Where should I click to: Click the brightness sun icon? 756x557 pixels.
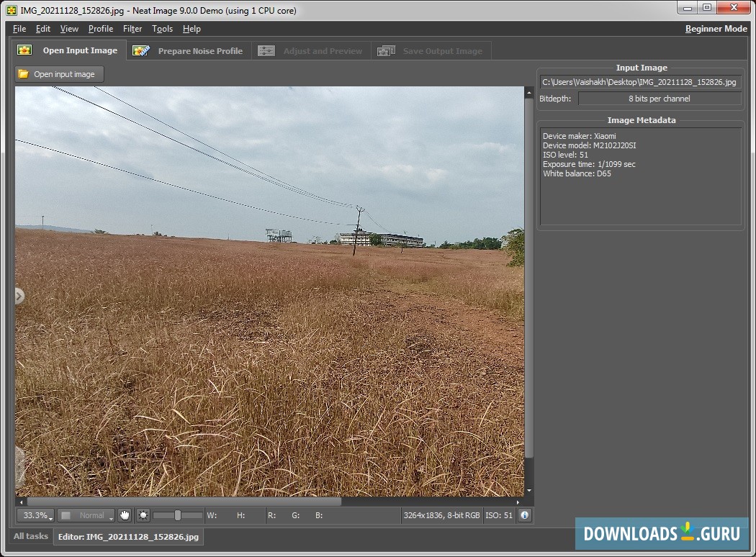click(143, 515)
